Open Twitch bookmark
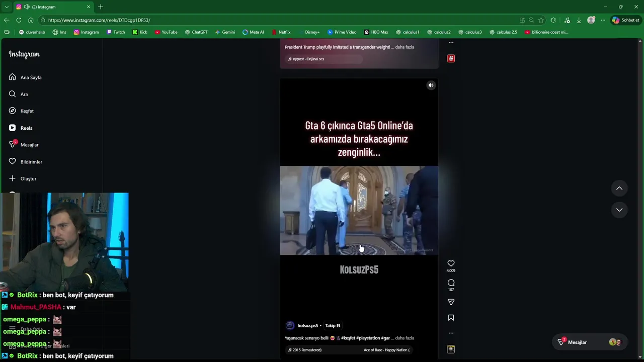Image resolution: width=644 pixels, height=362 pixels. (x=116, y=32)
